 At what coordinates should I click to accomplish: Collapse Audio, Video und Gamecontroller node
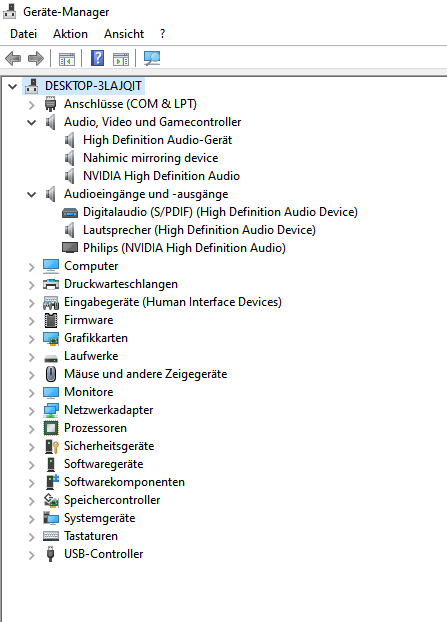click(x=31, y=123)
